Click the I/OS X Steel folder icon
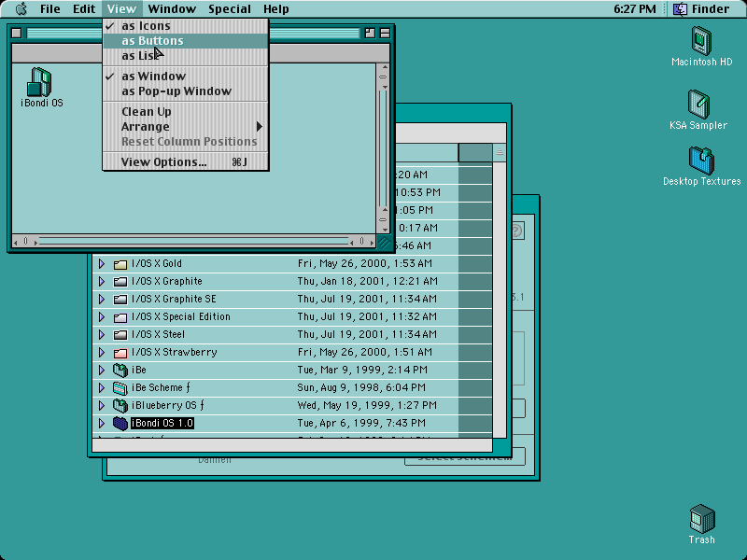 click(120, 335)
